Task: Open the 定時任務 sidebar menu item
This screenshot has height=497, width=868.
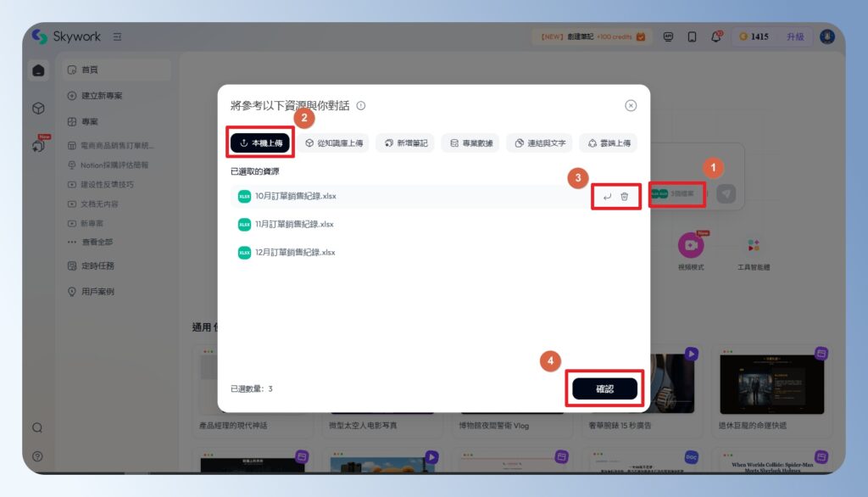Action: (x=92, y=266)
